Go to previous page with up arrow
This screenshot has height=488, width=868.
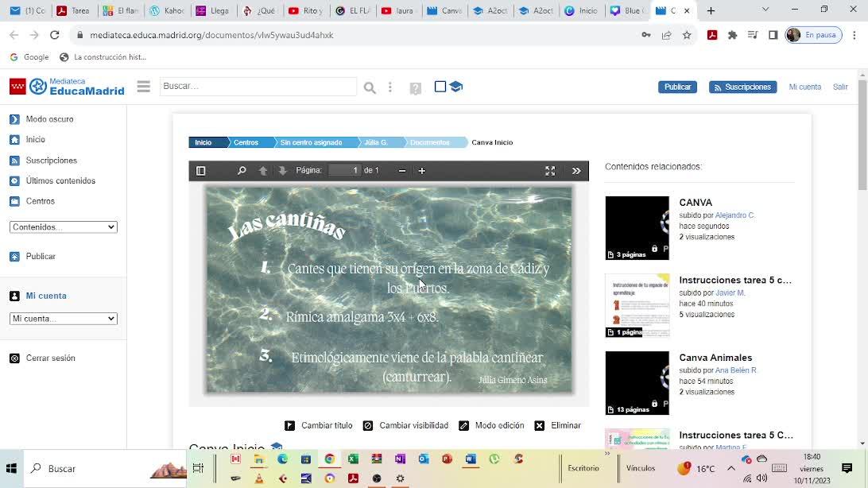(263, 171)
